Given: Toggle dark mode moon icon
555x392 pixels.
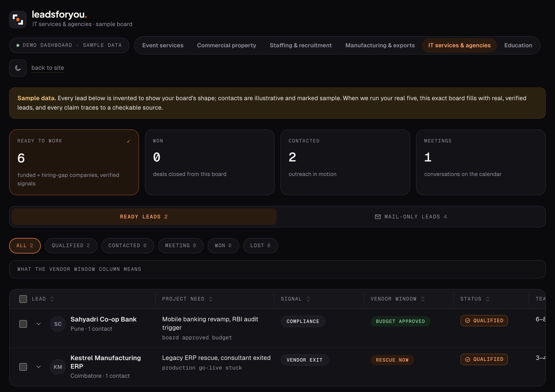Looking at the screenshot, I should click(18, 68).
